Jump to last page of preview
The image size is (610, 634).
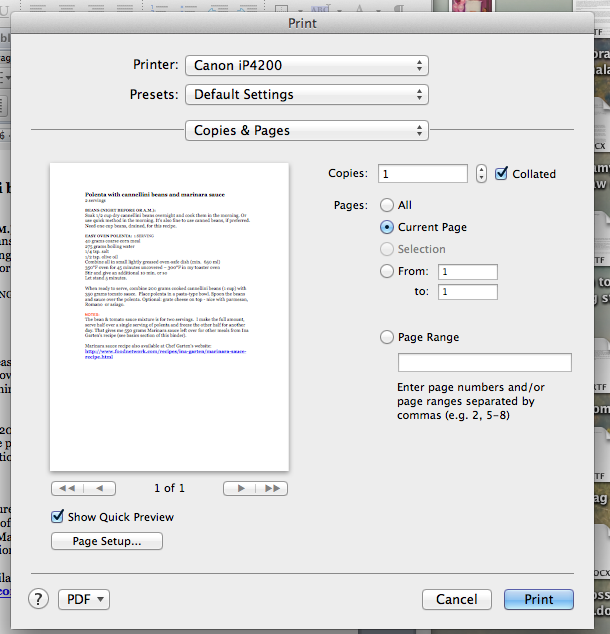271,489
